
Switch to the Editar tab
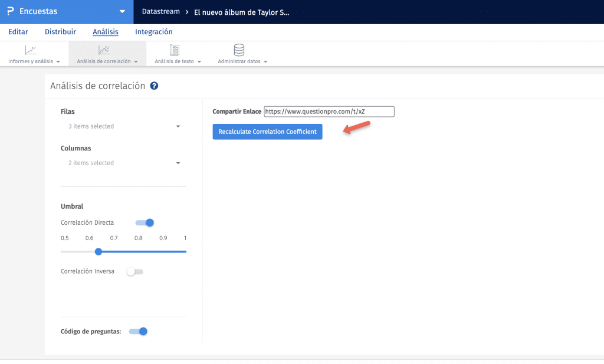click(18, 32)
